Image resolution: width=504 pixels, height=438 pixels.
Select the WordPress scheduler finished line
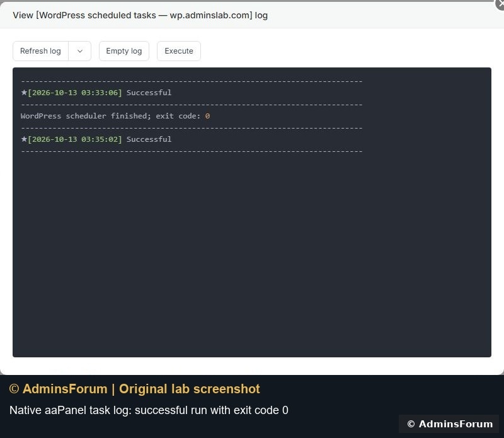(x=115, y=116)
